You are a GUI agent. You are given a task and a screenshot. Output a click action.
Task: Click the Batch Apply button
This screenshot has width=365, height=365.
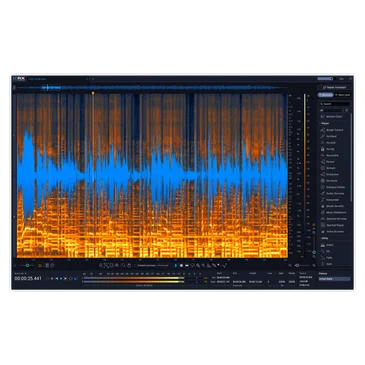coord(343,95)
